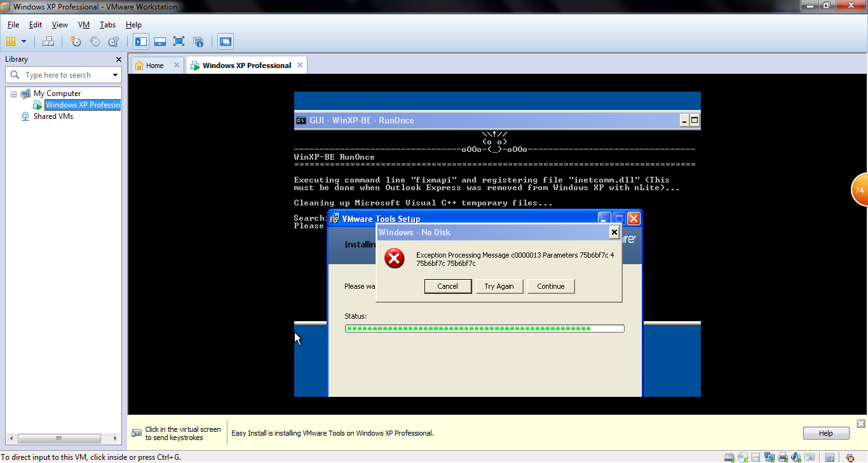Viewport: 868px width, 463px height.
Task: Toggle the library sidebar view
Action: click(x=141, y=41)
